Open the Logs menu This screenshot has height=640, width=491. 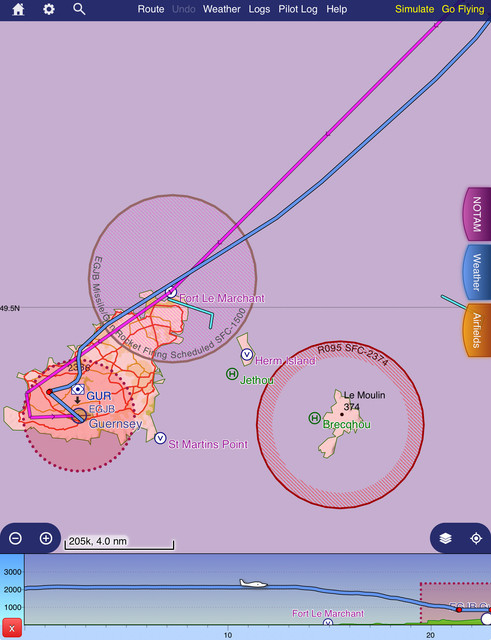pos(259,9)
